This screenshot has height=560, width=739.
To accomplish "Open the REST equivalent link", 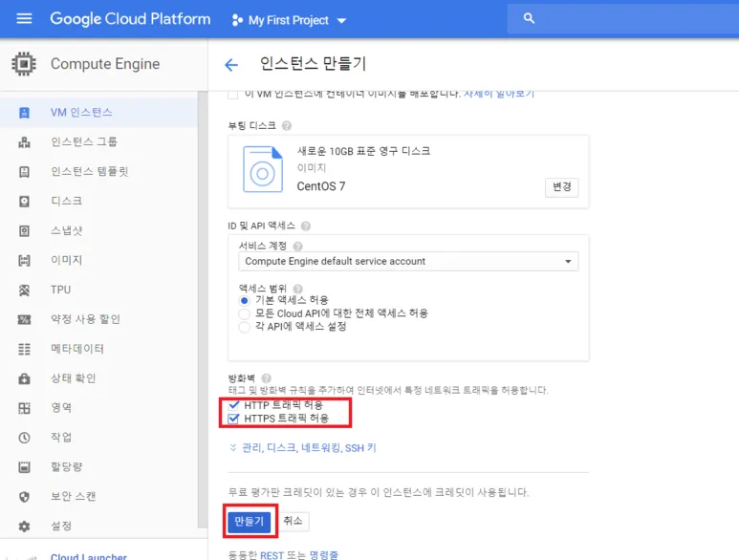I will coord(272,555).
